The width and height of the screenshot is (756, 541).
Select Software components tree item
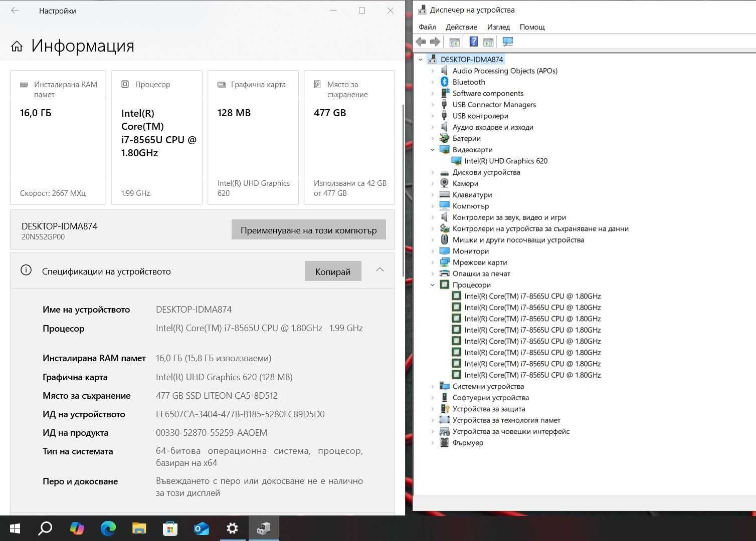(x=488, y=93)
